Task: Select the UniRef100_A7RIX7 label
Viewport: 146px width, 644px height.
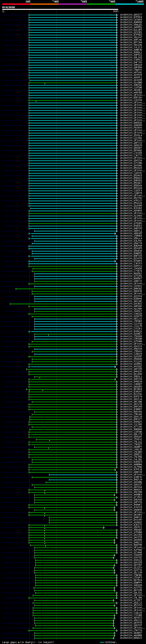Action: pyautogui.click(x=131, y=201)
